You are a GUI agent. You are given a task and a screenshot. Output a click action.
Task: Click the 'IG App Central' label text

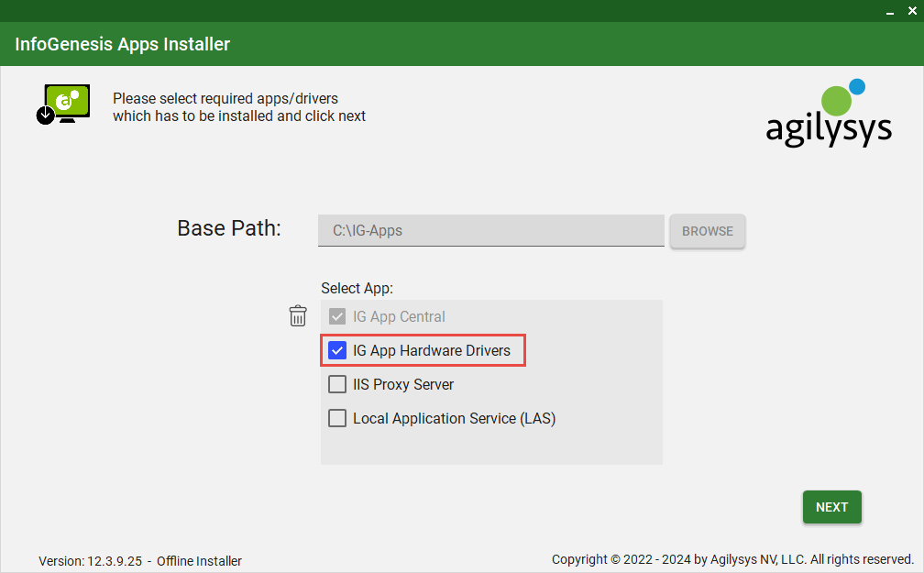(x=399, y=316)
